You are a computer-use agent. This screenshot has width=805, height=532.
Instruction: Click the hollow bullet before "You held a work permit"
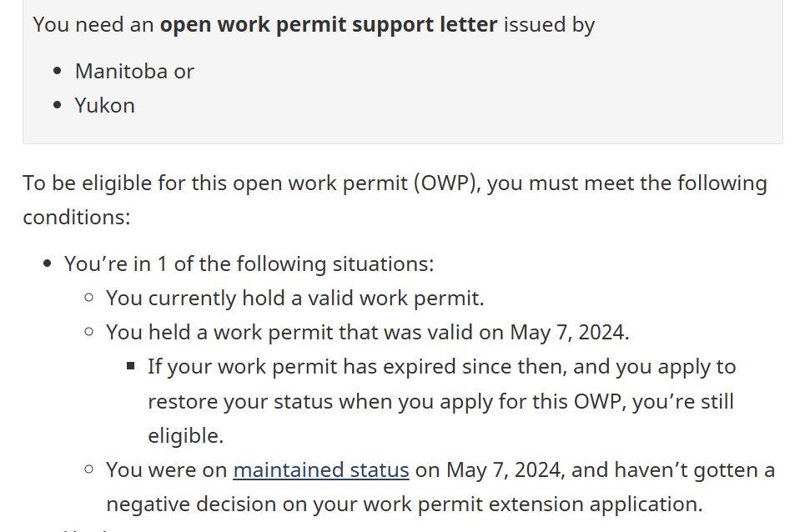click(89, 332)
